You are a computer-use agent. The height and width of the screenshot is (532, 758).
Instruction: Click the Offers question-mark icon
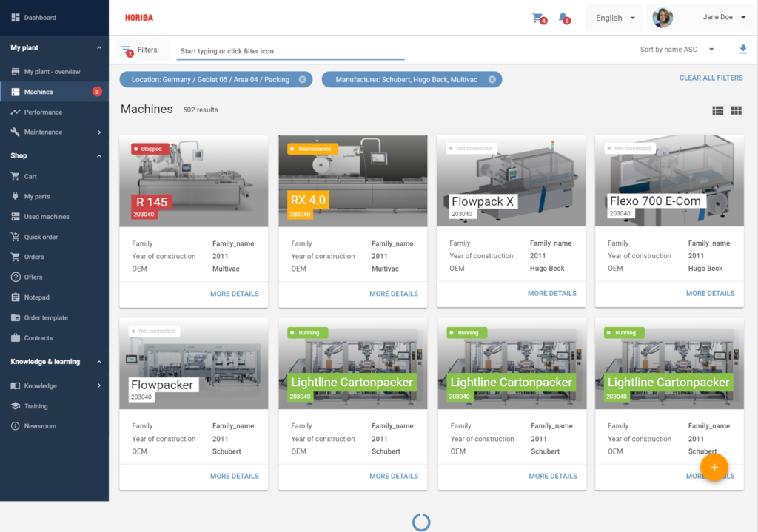[16, 277]
